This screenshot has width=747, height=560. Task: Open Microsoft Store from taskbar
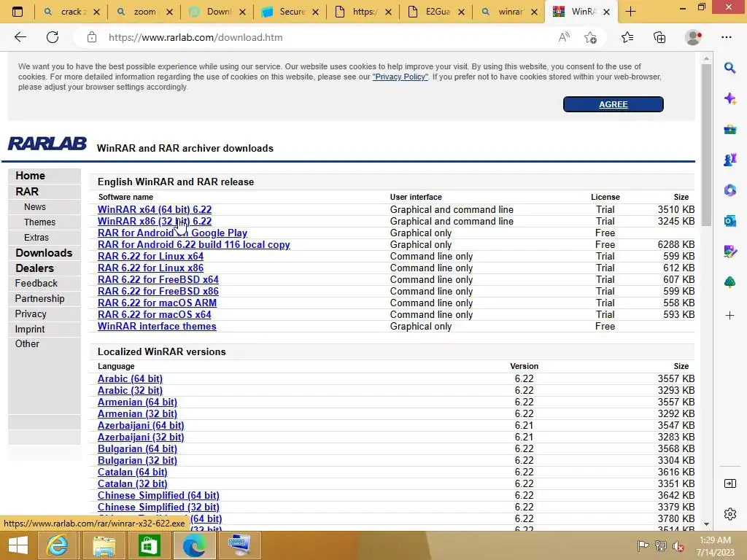click(x=149, y=545)
